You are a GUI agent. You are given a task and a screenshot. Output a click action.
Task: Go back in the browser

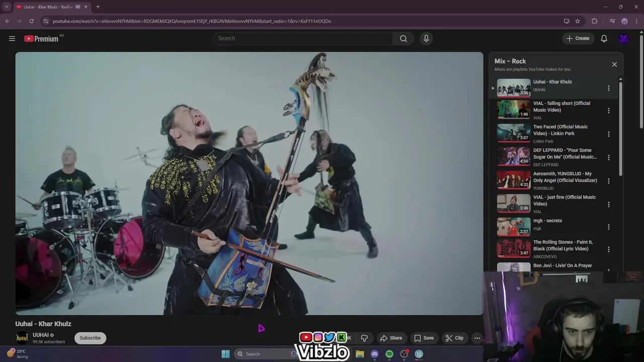[x=7, y=21]
